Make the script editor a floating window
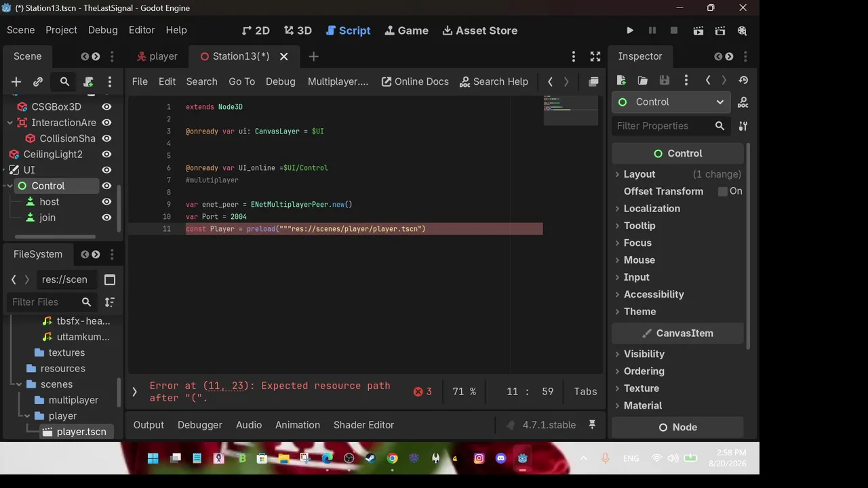Image resolution: width=868 pixels, height=488 pixels. pyautogui.click(x=593, y=82)
